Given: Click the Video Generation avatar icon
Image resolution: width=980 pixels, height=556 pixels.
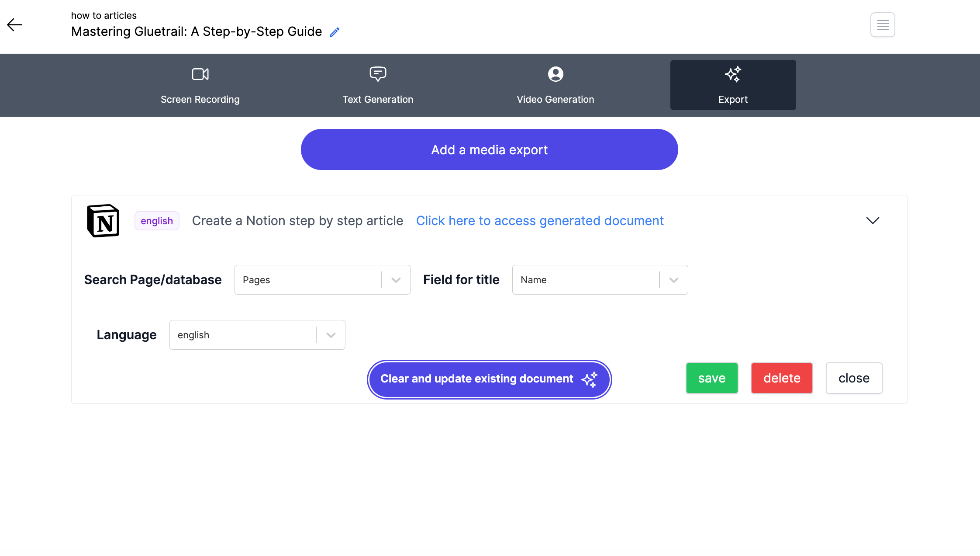Looking at the screenshot, I should tap(556, 74).
